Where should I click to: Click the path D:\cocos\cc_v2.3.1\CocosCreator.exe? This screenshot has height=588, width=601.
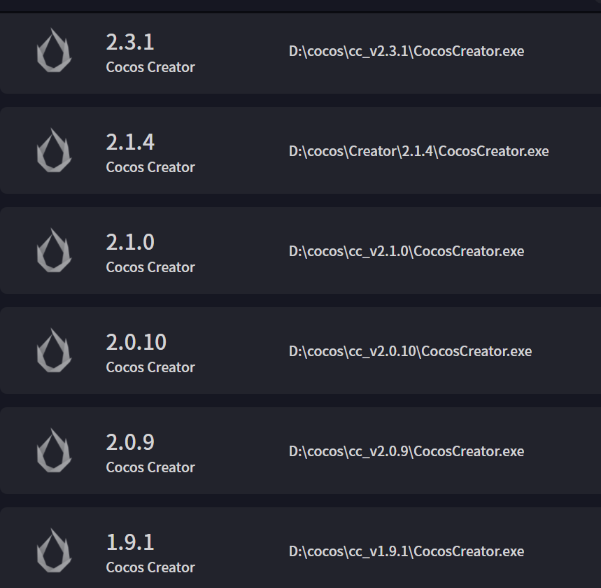(x=406, y=51)
